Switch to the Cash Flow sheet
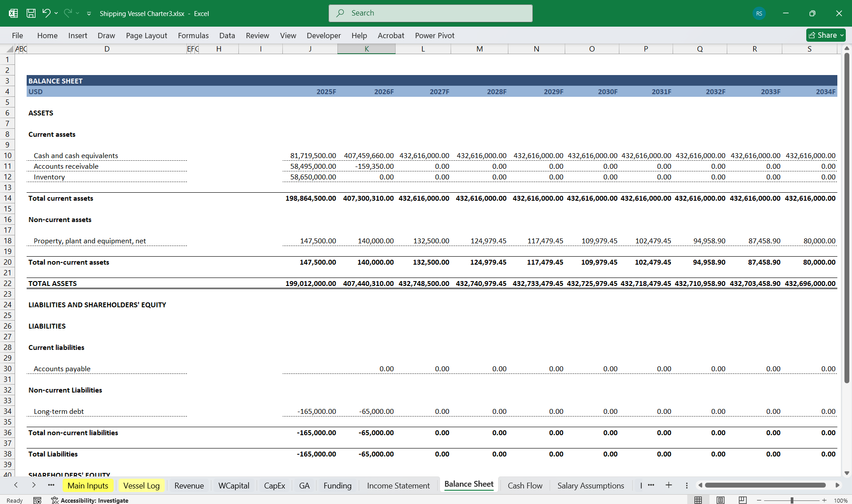 (525, 485)
